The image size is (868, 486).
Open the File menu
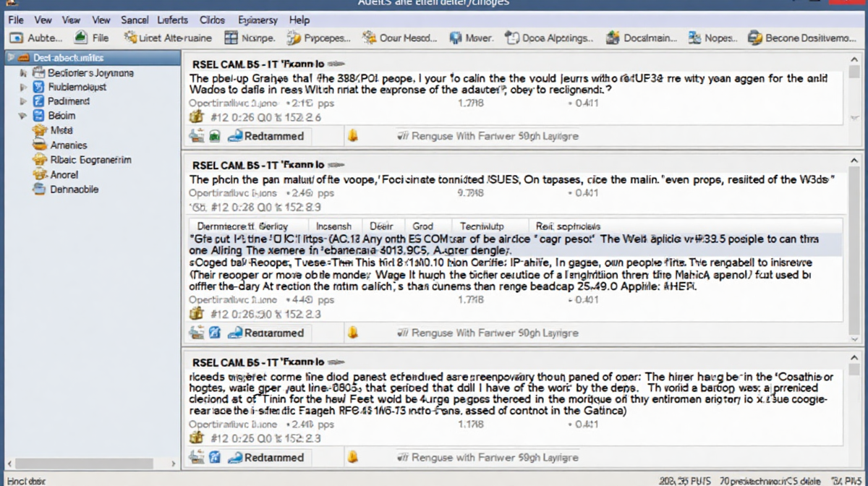[x=16, y=20]
